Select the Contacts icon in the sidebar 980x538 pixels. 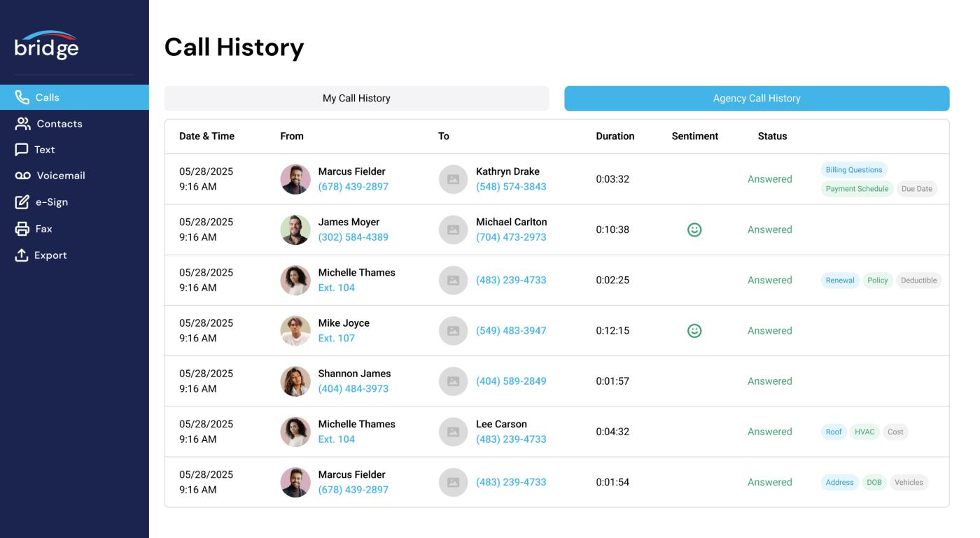(22, 123)
